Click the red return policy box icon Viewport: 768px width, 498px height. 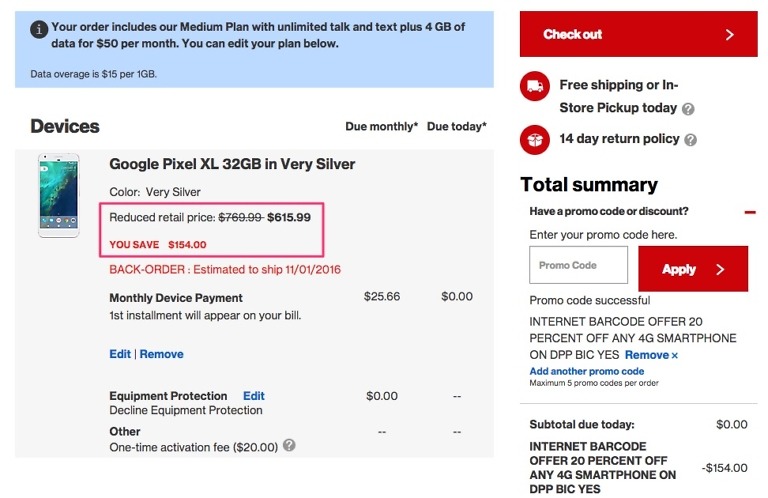click(535, 138)
